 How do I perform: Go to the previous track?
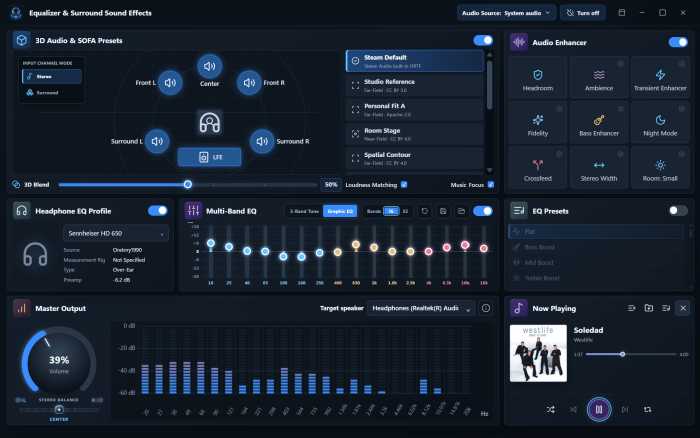click(x=573, y=409)
